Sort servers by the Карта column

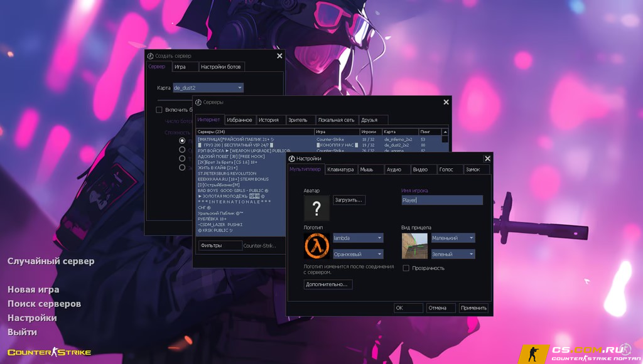400,132
